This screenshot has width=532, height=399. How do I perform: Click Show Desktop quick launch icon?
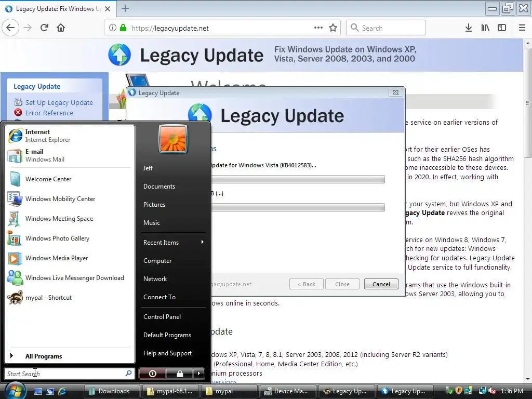[37, 391]
